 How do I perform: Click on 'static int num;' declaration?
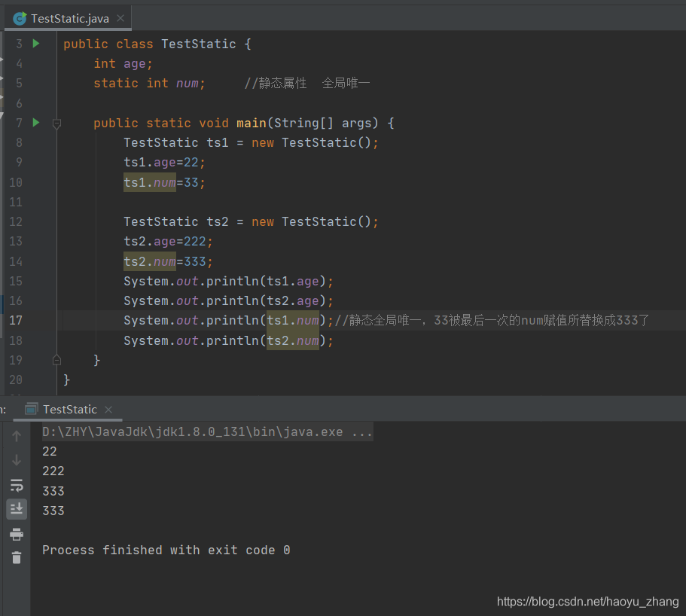(x=149, y=83)
